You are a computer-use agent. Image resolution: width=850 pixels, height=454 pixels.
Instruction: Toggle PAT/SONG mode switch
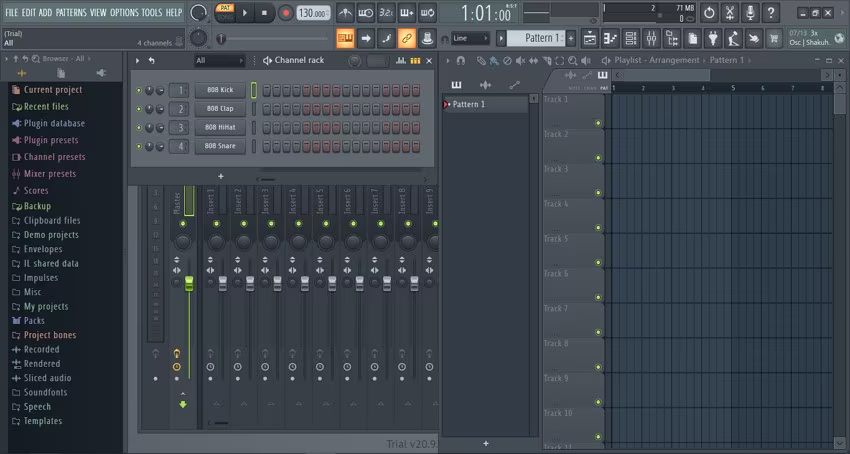225,12
